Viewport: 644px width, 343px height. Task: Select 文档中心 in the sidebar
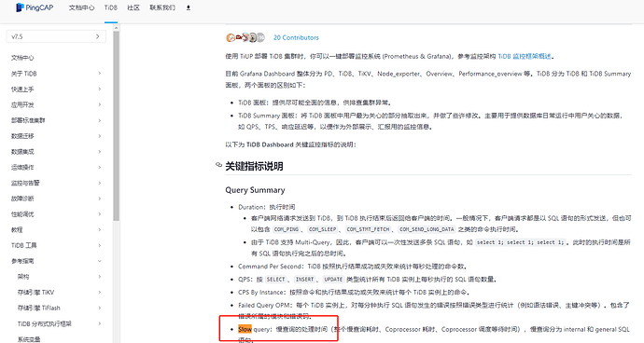(x=22, y=58)
